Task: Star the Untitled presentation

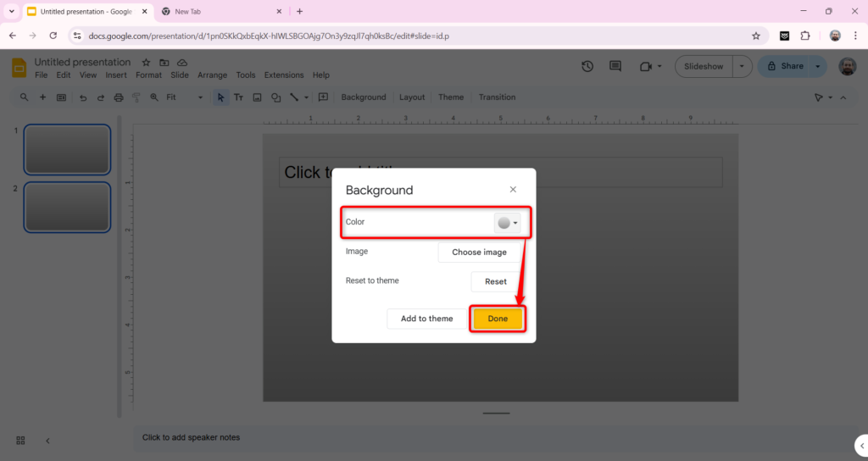Action: click(x=146, y=63)
